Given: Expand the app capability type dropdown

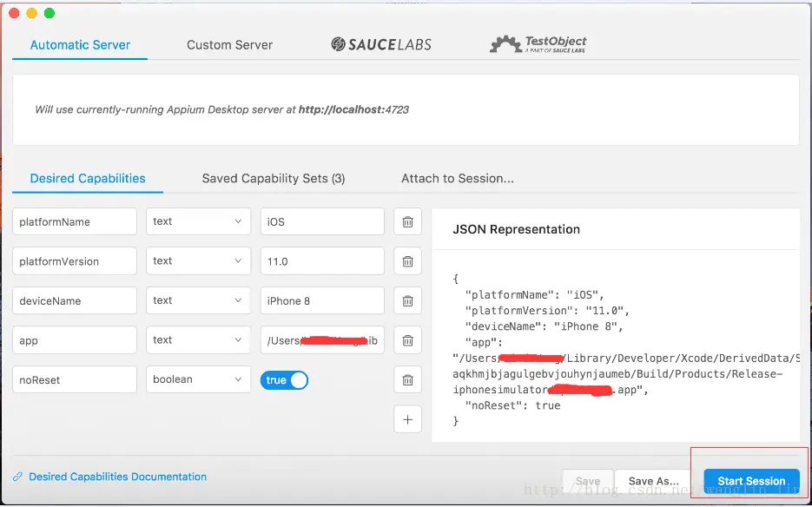Looking at the screenshot, I should click(198, 340).
